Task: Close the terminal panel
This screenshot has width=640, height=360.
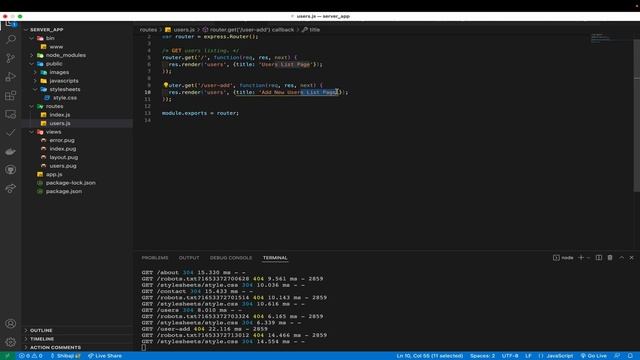Action: [x=631, y=258]
